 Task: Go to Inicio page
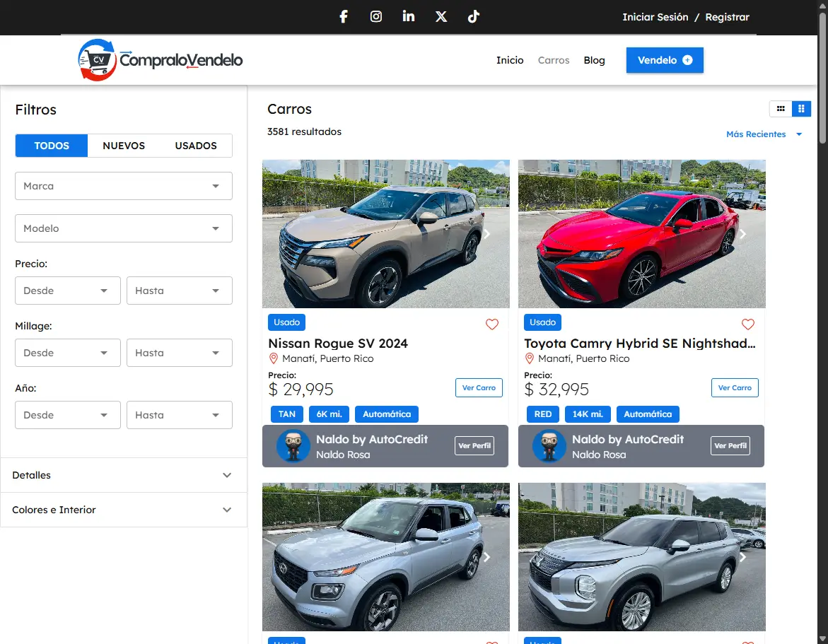510,60
